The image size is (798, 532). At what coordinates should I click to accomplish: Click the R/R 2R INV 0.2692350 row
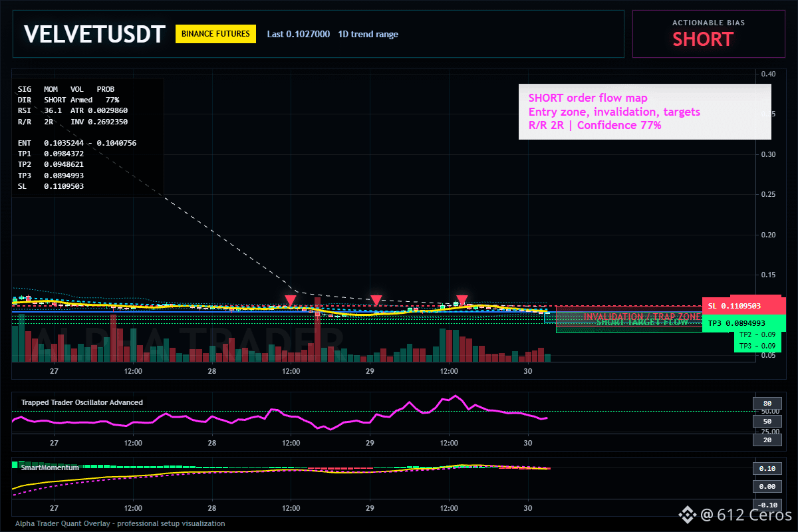pos(73,122)
